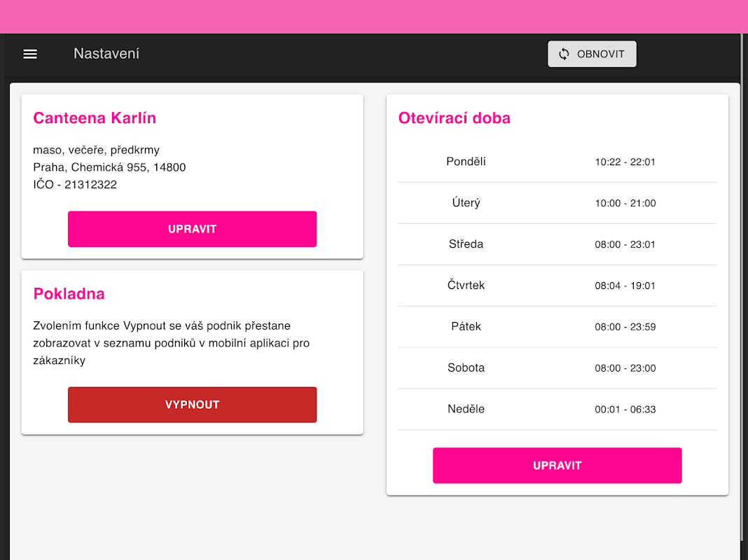Select the Pátek day label

(466, 326)
